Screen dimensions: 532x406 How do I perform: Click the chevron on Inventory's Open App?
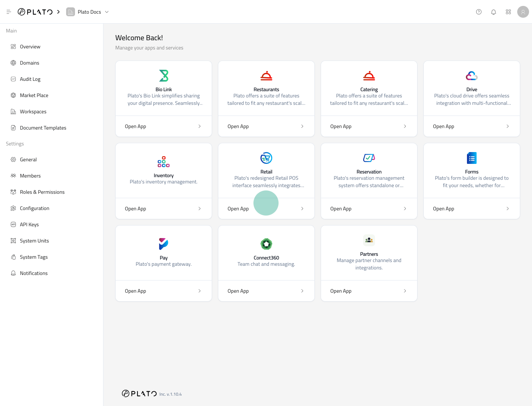point(199,209)
